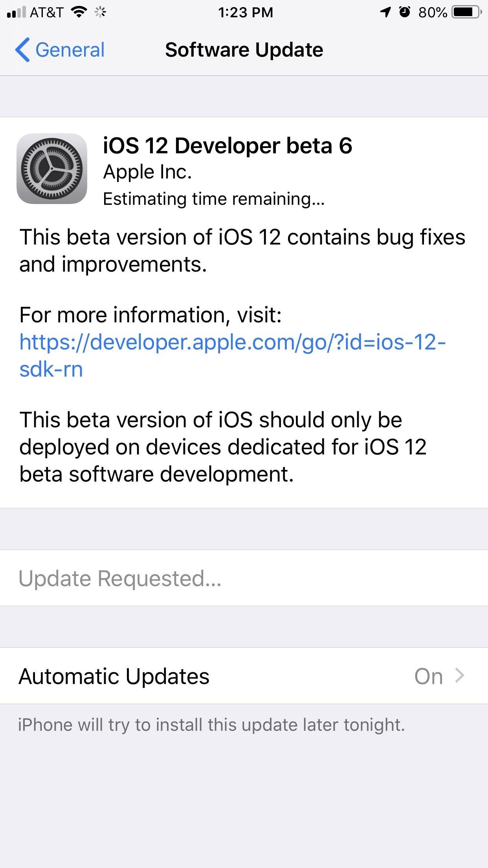Tap the cellular signal bars icon
The image size is (488, 868).
point(17,12)
